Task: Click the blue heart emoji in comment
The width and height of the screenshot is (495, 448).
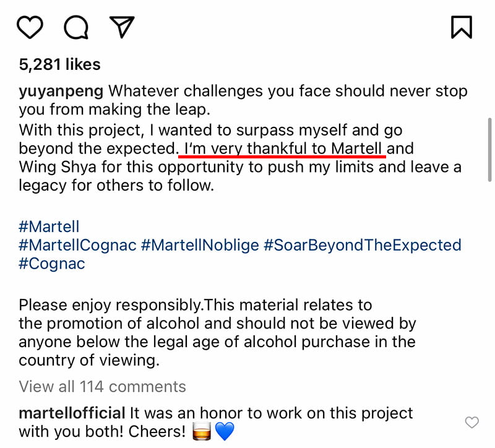Action: (x=225, y=431)
